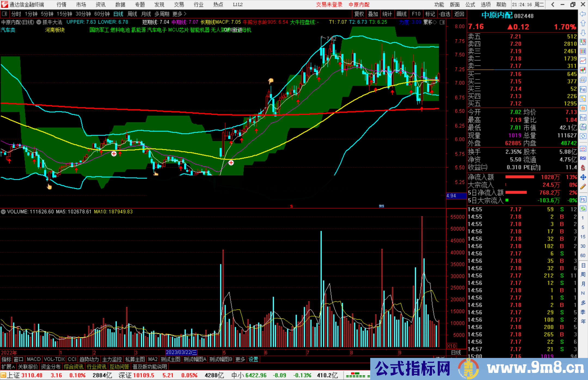This screenshot has width=588, height=380.
Task: Expand the 扩展 panel at bottom
Action: click(8, 367)
